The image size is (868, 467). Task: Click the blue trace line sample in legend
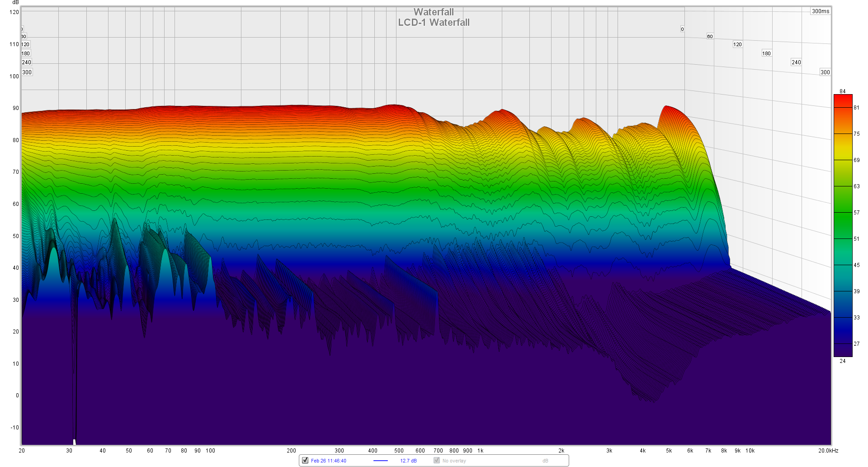coord(381,461)
